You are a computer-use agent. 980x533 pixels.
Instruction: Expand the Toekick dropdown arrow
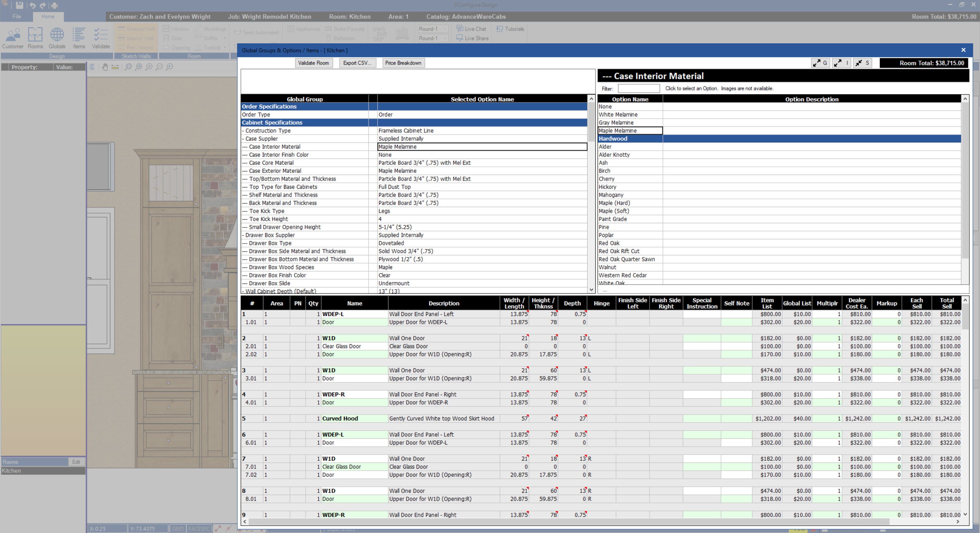[225, 47]
